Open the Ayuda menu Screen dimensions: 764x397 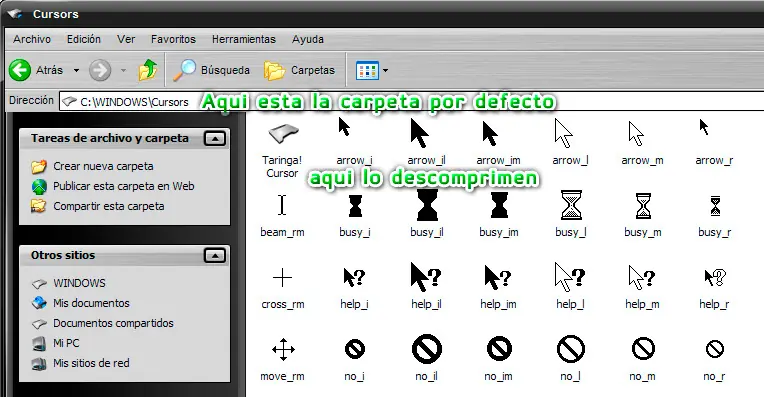pos(308,39)
